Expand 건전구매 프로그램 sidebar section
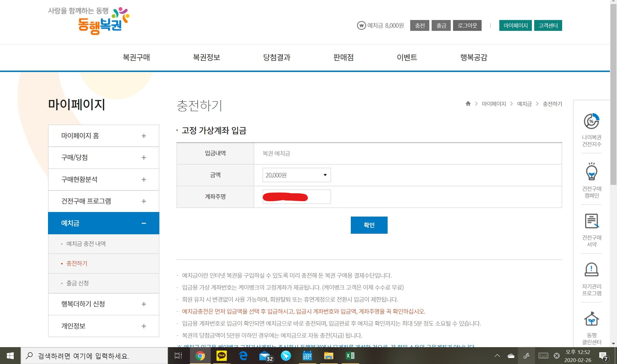The image size is (617, 364). click(144, 201)
